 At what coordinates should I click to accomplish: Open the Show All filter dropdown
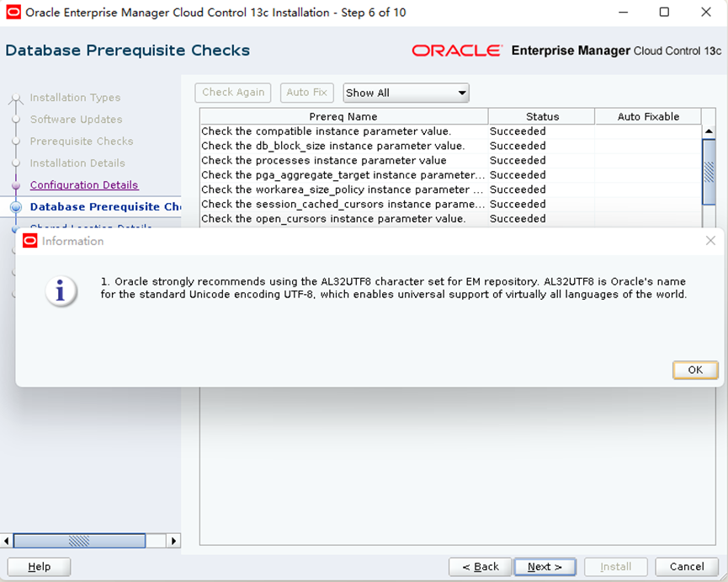point(406,93)
